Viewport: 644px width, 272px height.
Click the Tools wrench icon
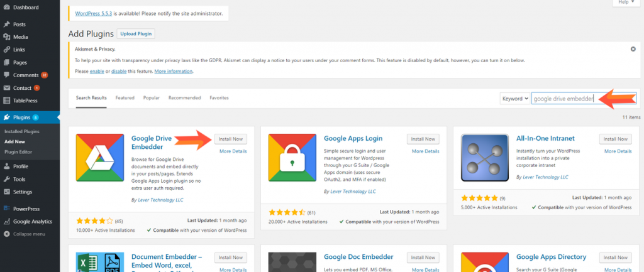(x=6, y=179)
